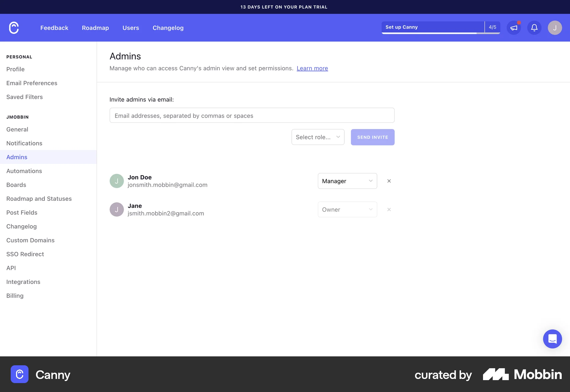
Task: Click Jane's avatar
Action: 117,209
